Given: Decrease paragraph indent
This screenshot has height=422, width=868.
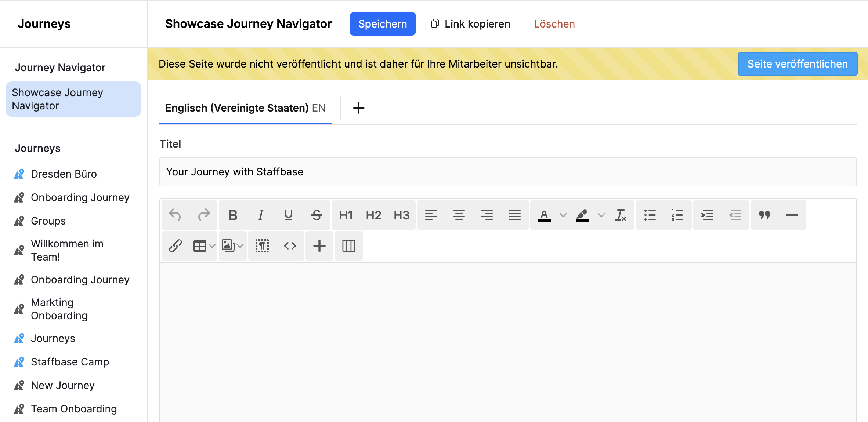Looking at the screenshot, I should coord(735,215).
